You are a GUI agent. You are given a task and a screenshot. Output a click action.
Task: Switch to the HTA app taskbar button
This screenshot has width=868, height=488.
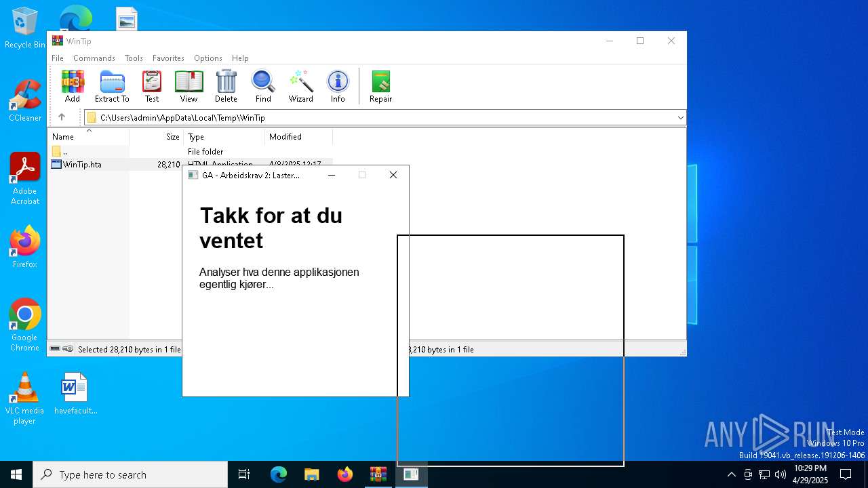411,474
